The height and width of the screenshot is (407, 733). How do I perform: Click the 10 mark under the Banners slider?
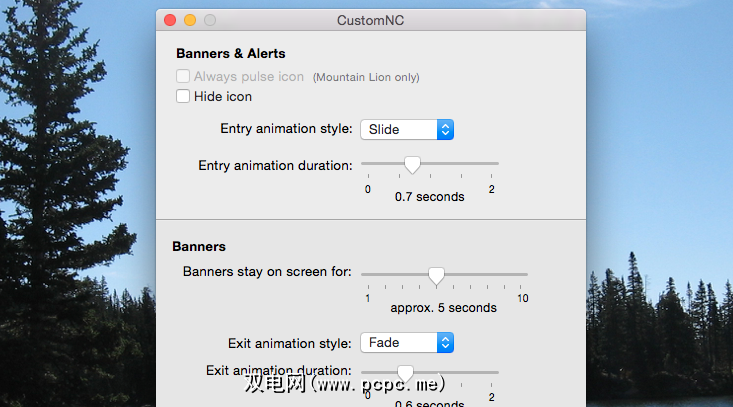click(523, 298)
